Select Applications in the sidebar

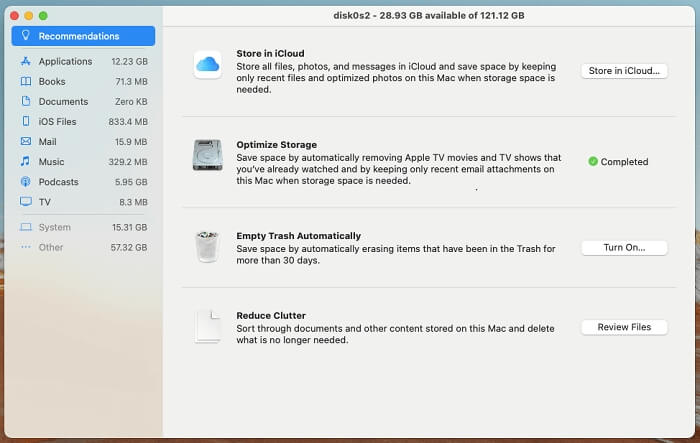(x=83, y=61)
